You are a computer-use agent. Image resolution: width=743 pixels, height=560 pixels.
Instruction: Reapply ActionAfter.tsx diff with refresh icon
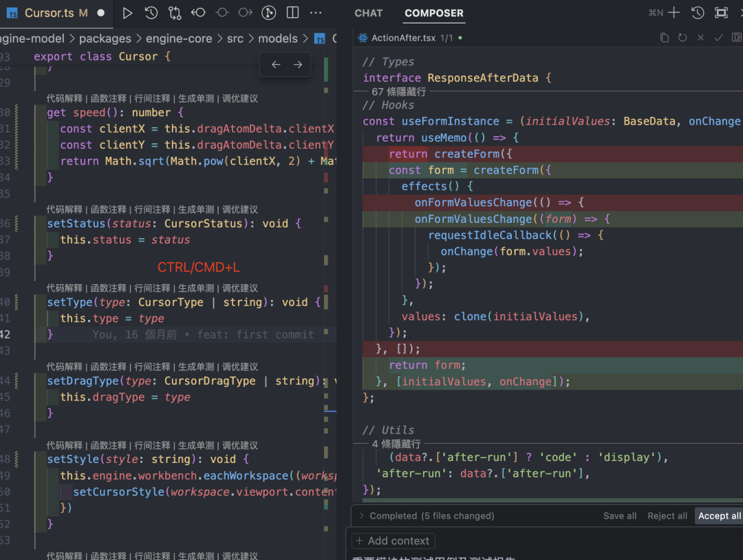682,38
